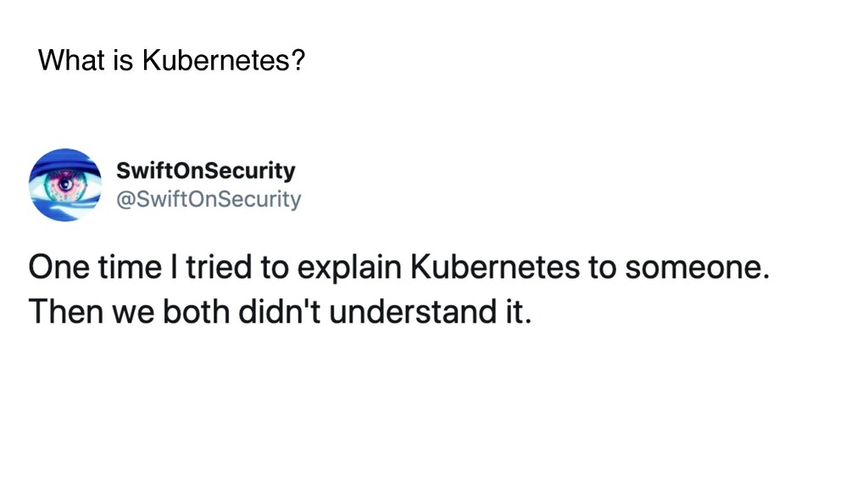Click the word 'understand' in the tweet

[413, 312]
